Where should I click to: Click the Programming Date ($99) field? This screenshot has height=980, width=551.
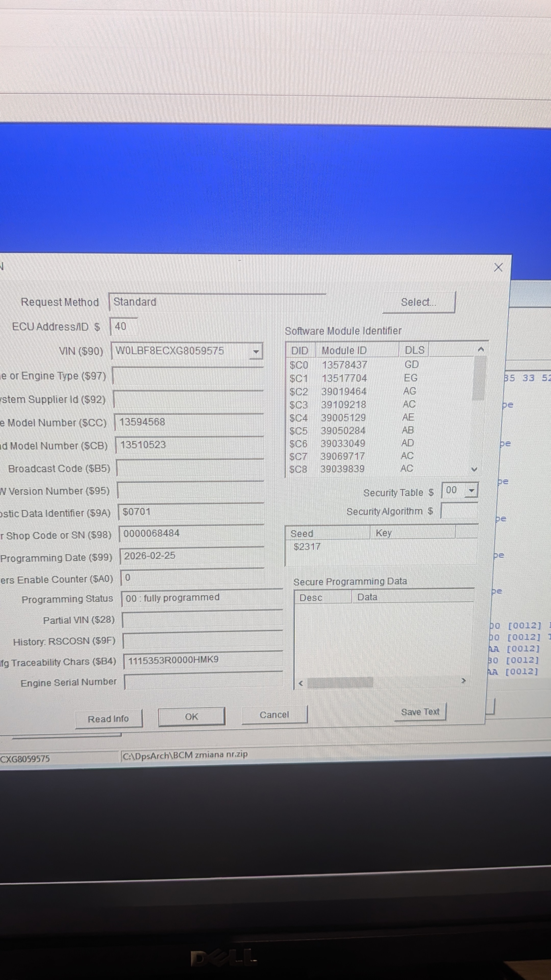click(192, 556)
